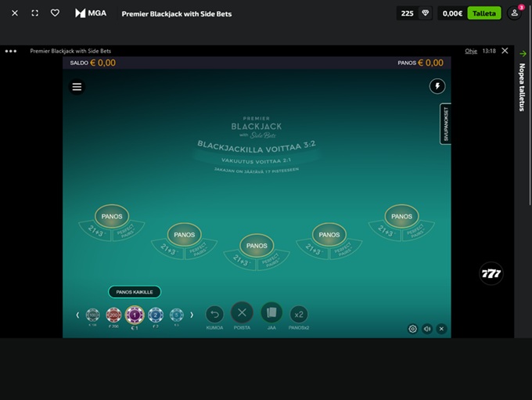Screen dimensions: 532x400
Task: Add the game to favorites with heart icon
Action: click(x=55, y=13)
